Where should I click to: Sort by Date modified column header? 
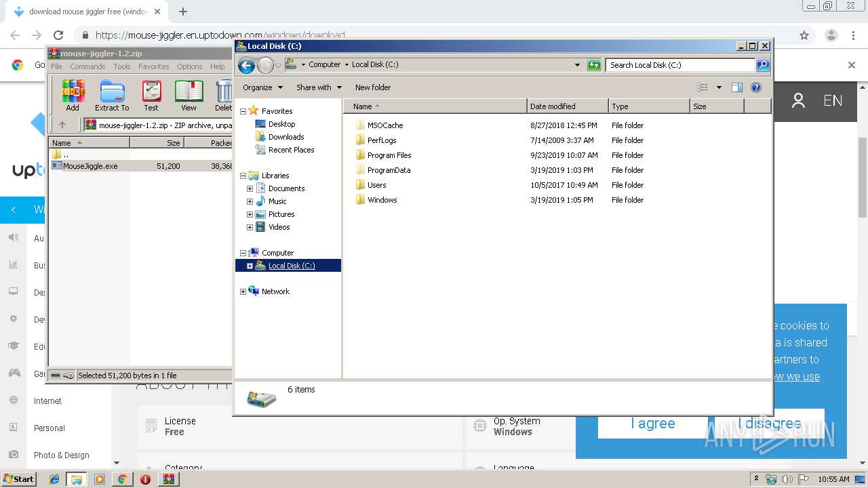point(568,106)
